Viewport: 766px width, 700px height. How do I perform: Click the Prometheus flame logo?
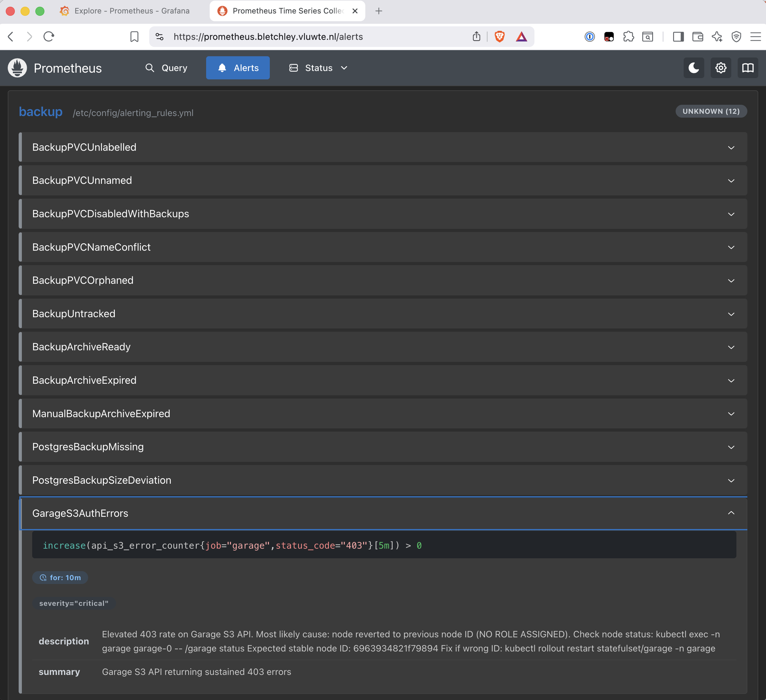17,68
